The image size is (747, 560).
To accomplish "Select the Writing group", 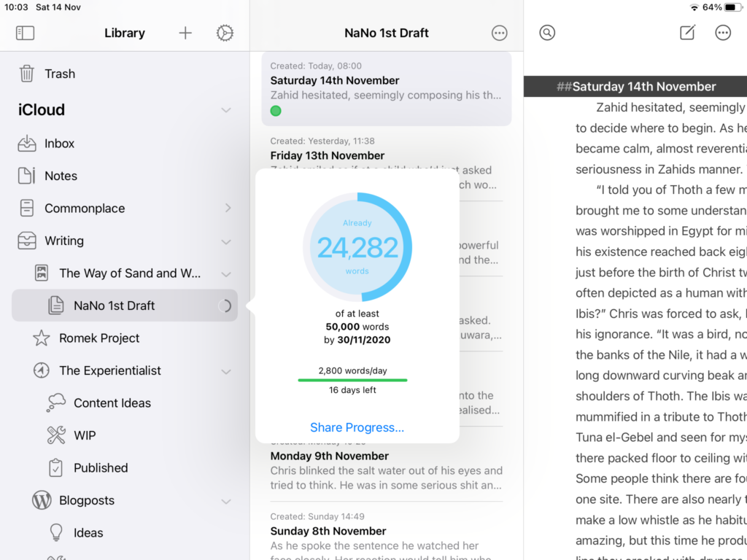I will pos(125,241).
